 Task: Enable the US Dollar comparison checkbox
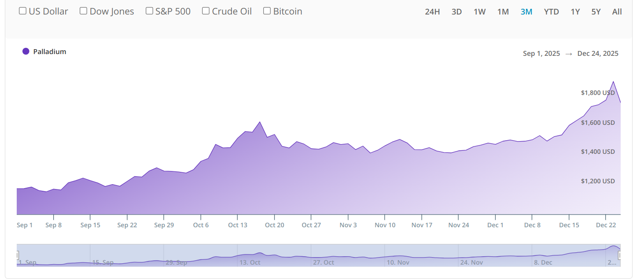(x=22, y=11)
